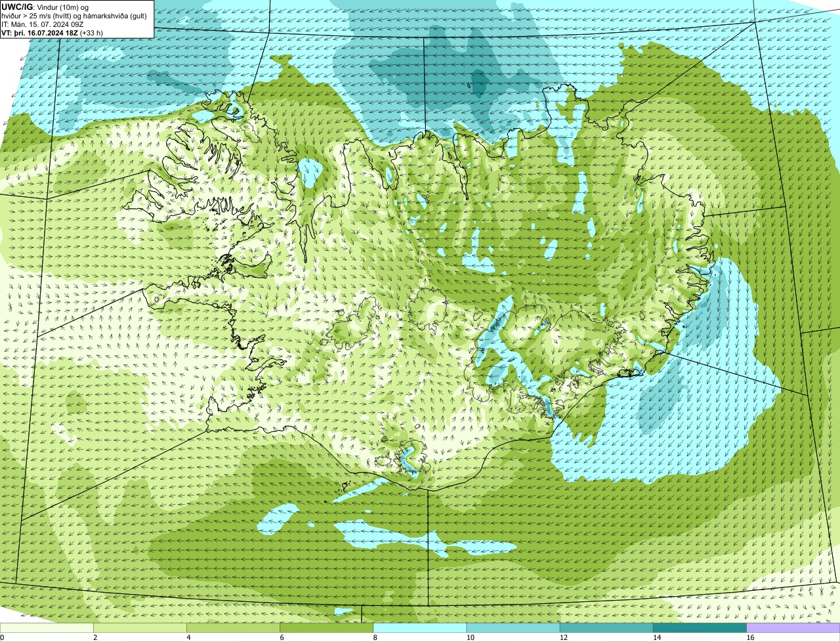Click the line "IT: Mán. 15. 07. 2024 09Z"
840x642 pixels.
click(43, 24)
